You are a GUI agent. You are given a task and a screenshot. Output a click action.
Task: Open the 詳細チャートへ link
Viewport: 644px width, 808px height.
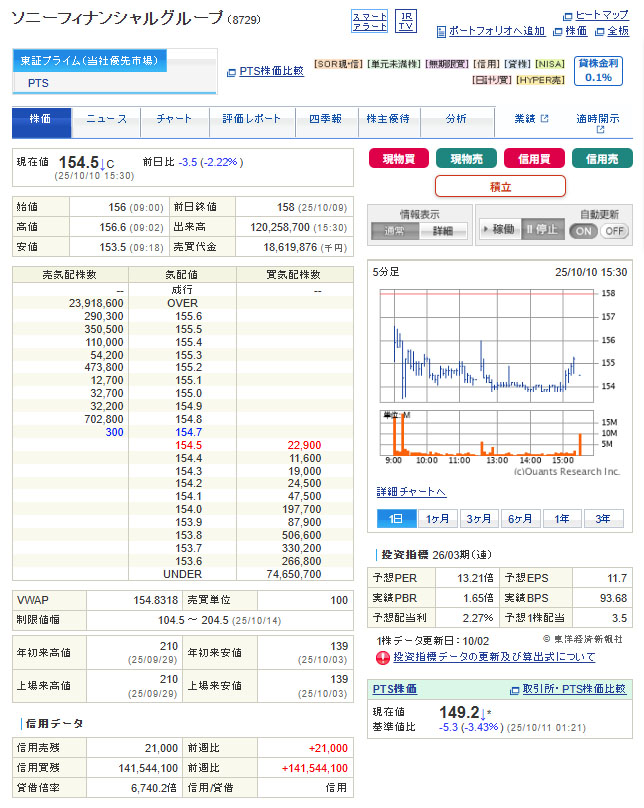coord(411,492)
